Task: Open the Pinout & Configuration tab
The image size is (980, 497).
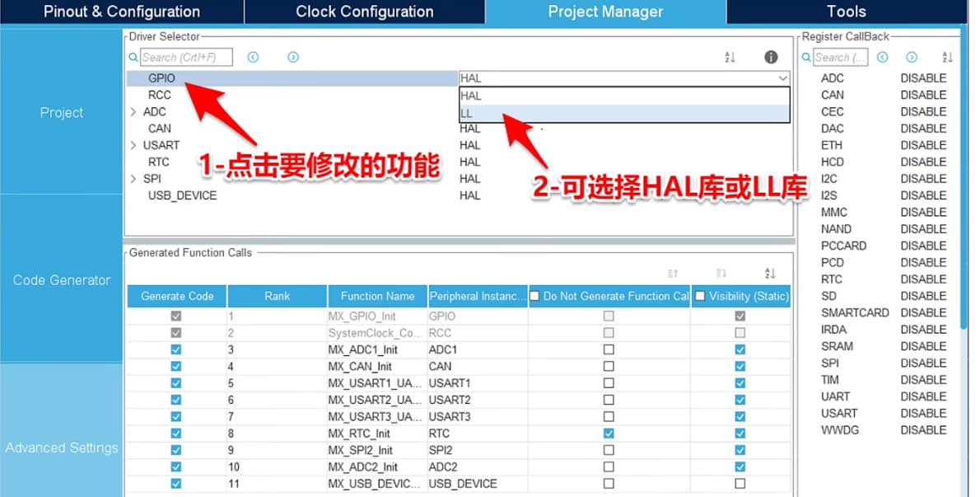Action: click(x=122, y=12)
